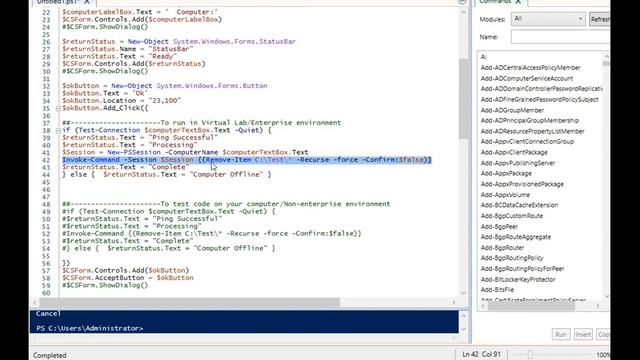
Task: Click line 37 Virtual Lab comment line
Action: coord(201,122)
